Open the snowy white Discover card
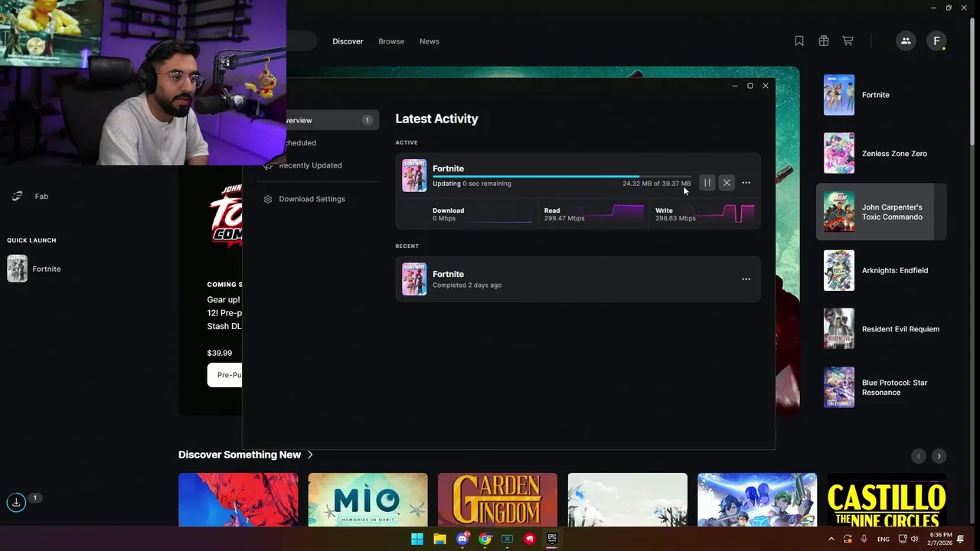 [627, 500]
